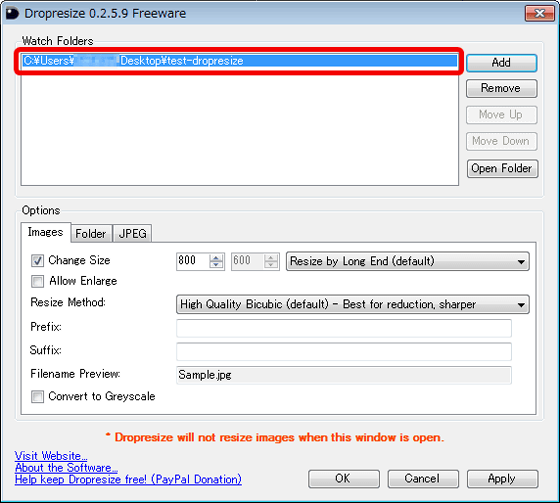
Task: Click the up arrow of the 600 height stepper
Action: coord(271,258)
